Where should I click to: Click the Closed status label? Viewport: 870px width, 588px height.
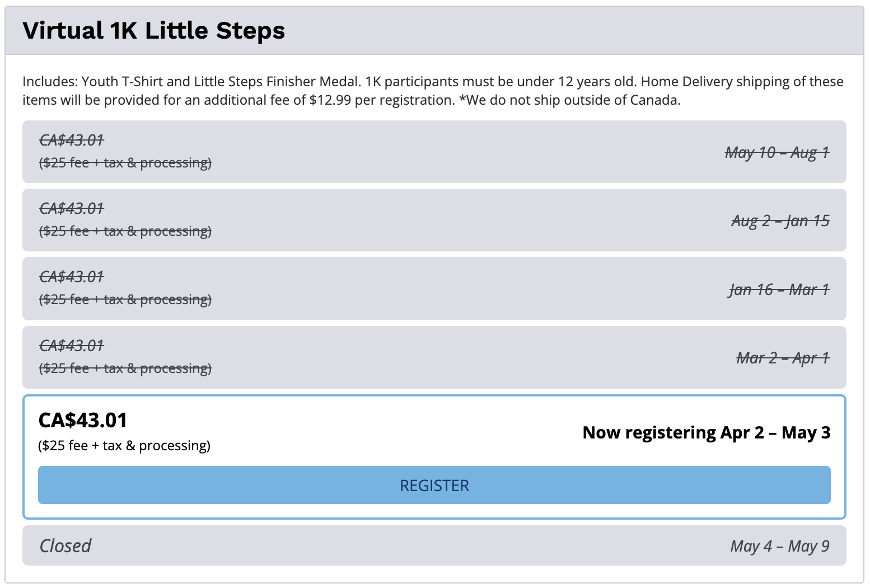[65, 545]
